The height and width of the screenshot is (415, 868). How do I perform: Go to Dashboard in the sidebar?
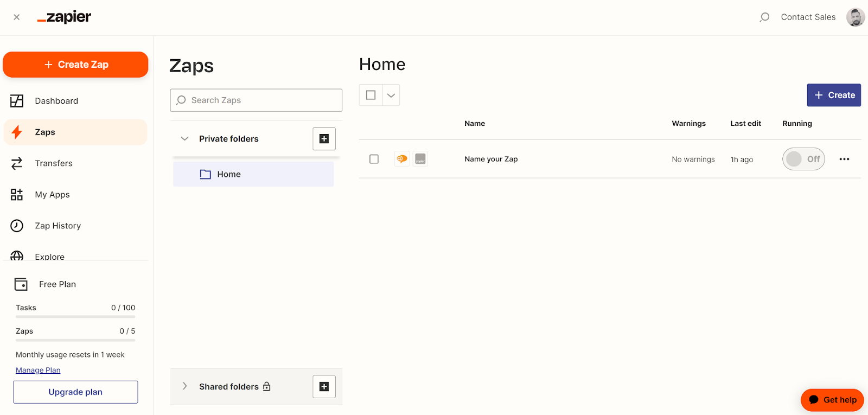pos(56,101)
